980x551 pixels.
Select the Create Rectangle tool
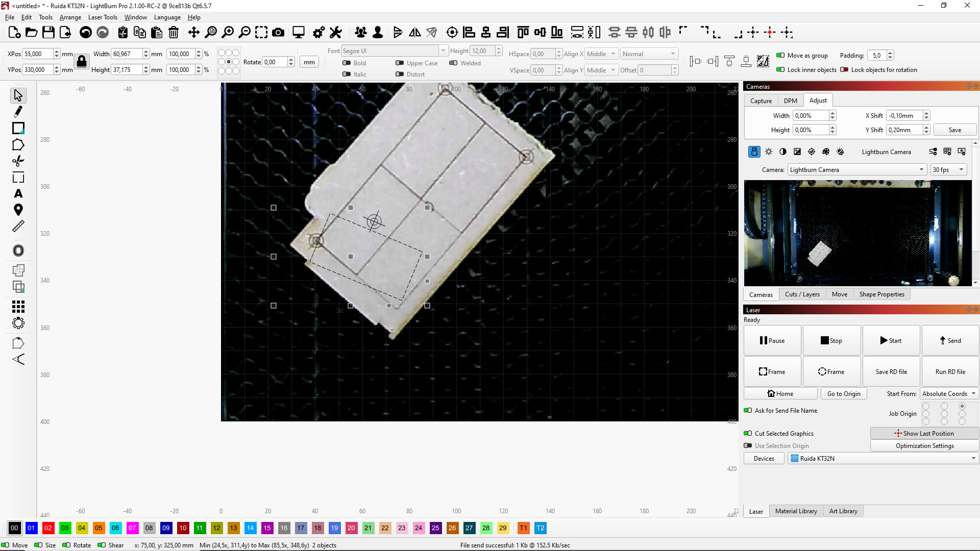click(18, 128)
